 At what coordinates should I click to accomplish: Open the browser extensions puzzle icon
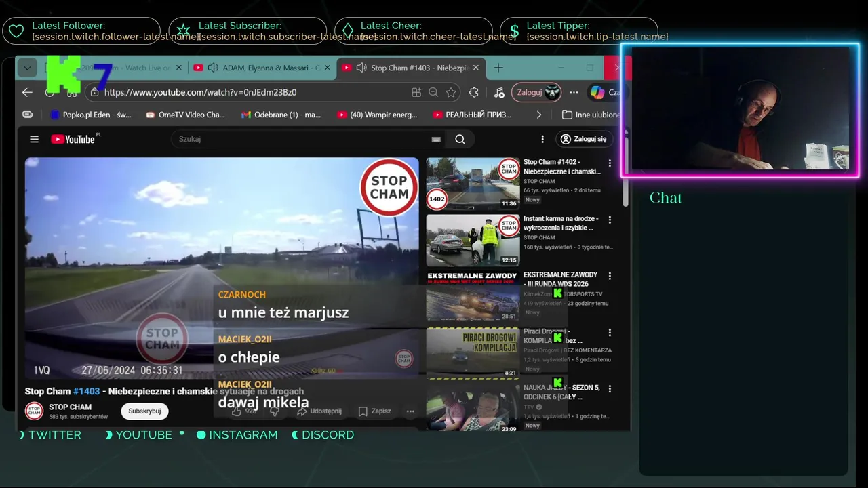474,92
